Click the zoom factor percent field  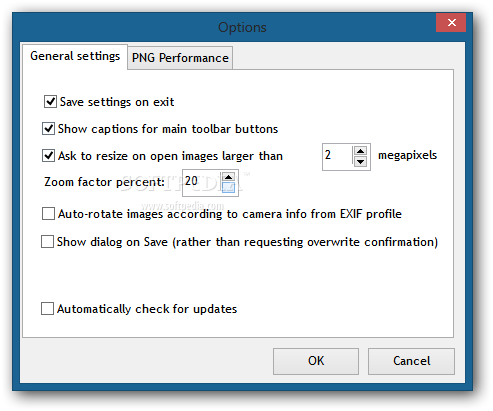tap(202, 182)
